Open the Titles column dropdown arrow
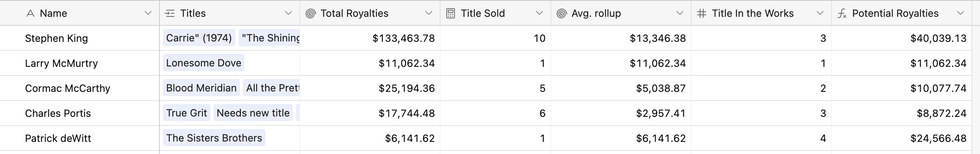This screenshot has height=154, width=980. (288, 13)
